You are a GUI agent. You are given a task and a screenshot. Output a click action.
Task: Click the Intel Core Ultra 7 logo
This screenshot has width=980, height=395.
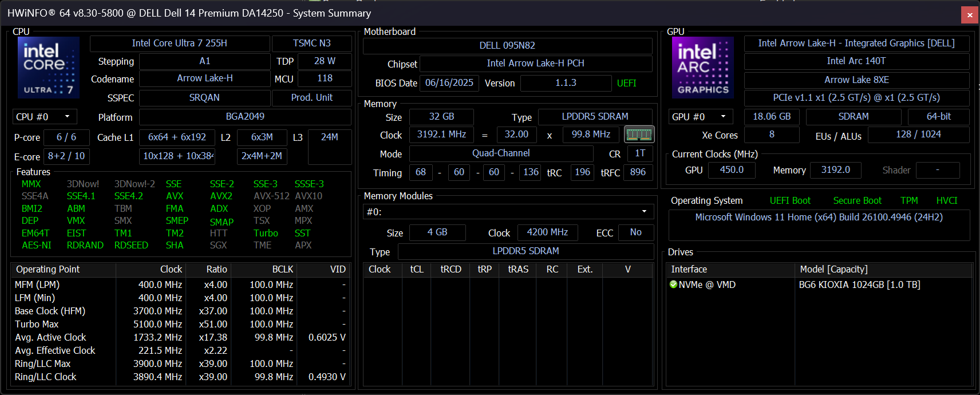coord(49,68)
